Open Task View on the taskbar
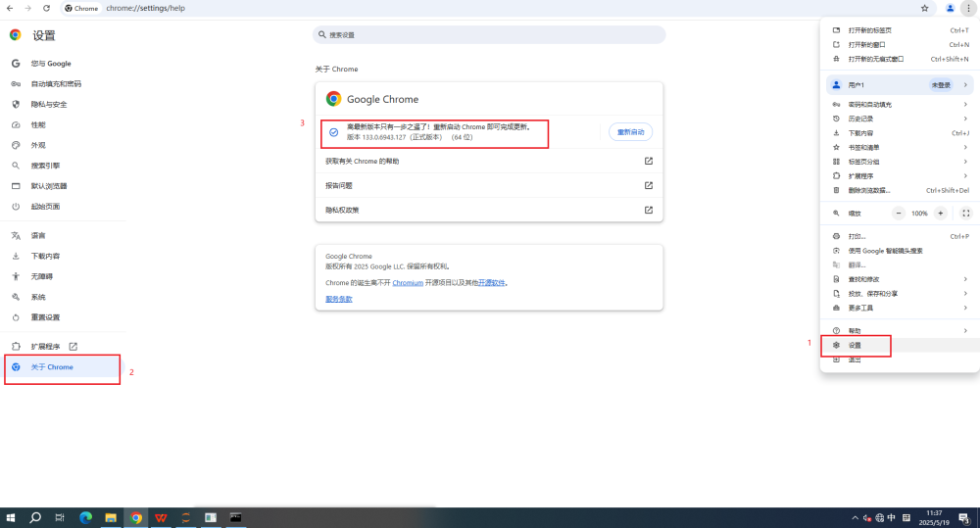This screenshot has width=980, height=528. point(60,517)
